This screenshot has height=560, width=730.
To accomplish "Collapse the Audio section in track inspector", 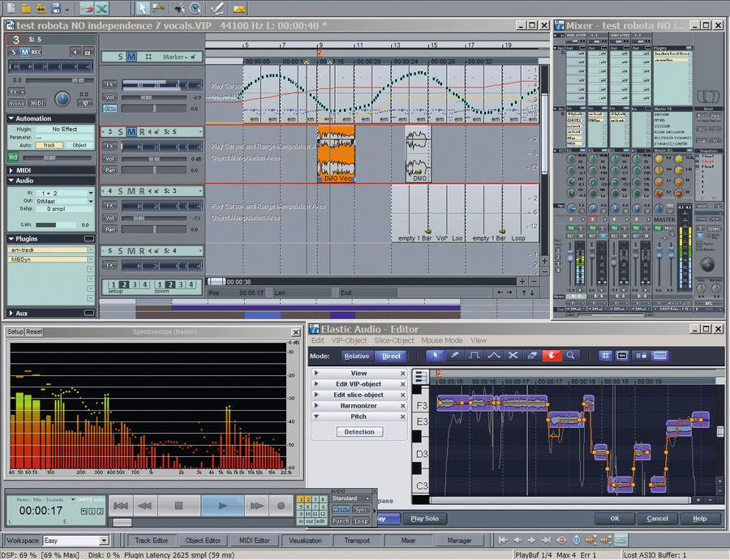I will 11,181.
